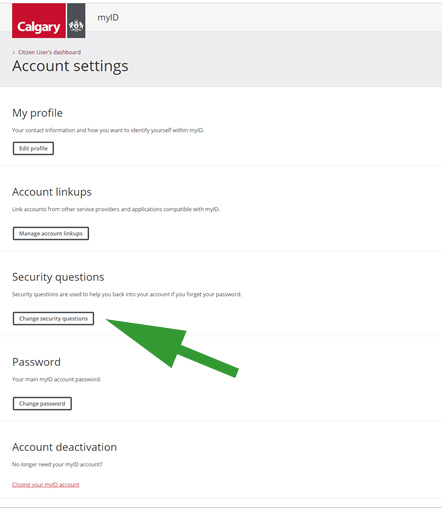Open Edit profile
This screenshot has height=508, width=442.
coord(33,148)
